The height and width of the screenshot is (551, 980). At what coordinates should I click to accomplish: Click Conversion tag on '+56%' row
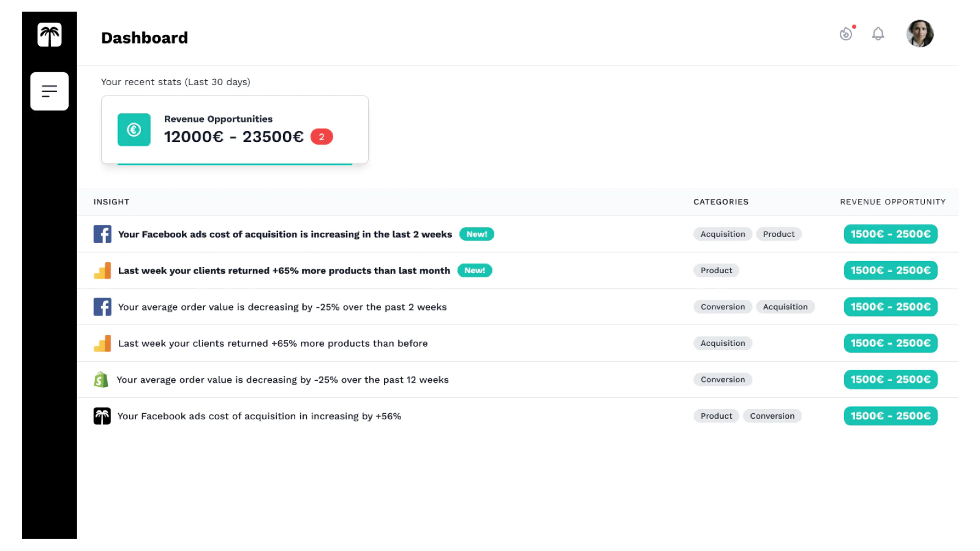772,416
